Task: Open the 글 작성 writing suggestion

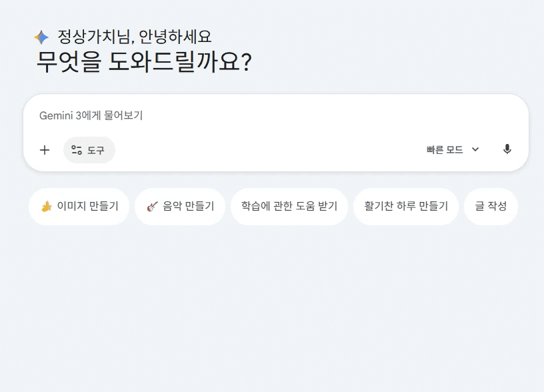Action: pos(491,207)
